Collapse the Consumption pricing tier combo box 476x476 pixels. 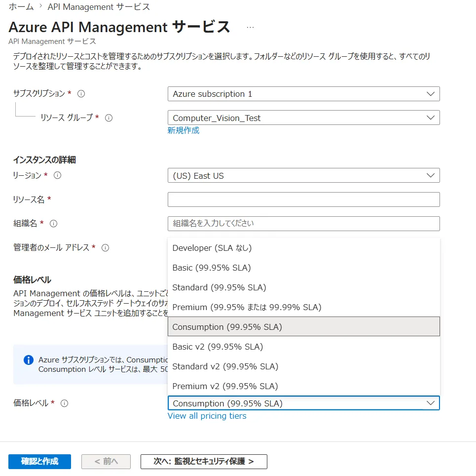(303, 403)
